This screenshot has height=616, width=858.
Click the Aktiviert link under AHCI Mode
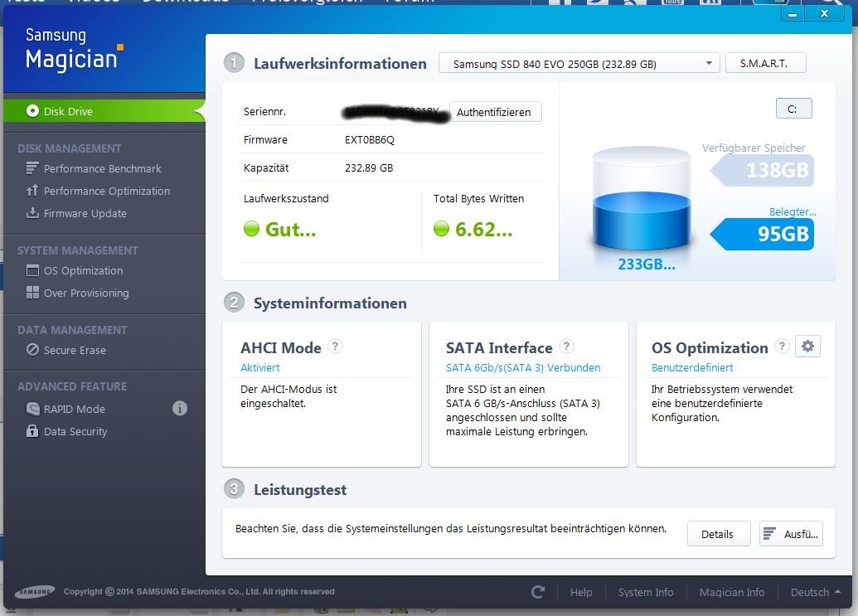click(x=260, y=367)
